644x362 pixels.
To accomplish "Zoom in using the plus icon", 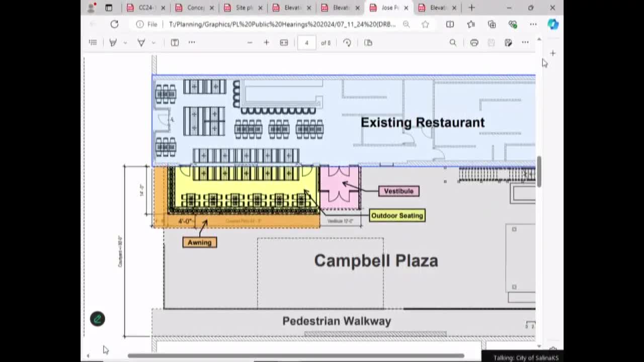I will click(x=267, y=43).
